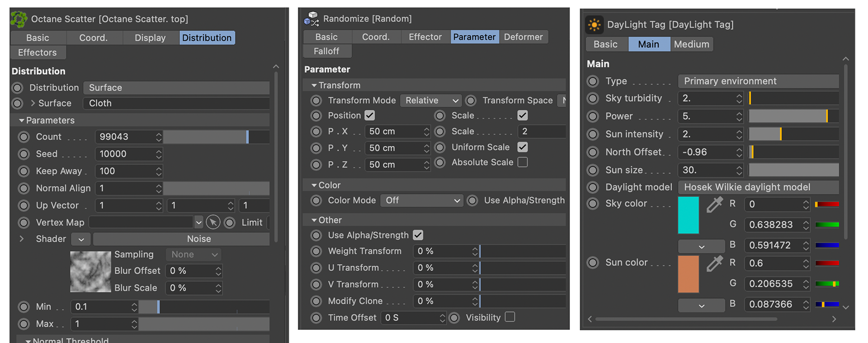Toggle the P . X animation dot
This screenshot has width=868, height=343.
point(316,132)
